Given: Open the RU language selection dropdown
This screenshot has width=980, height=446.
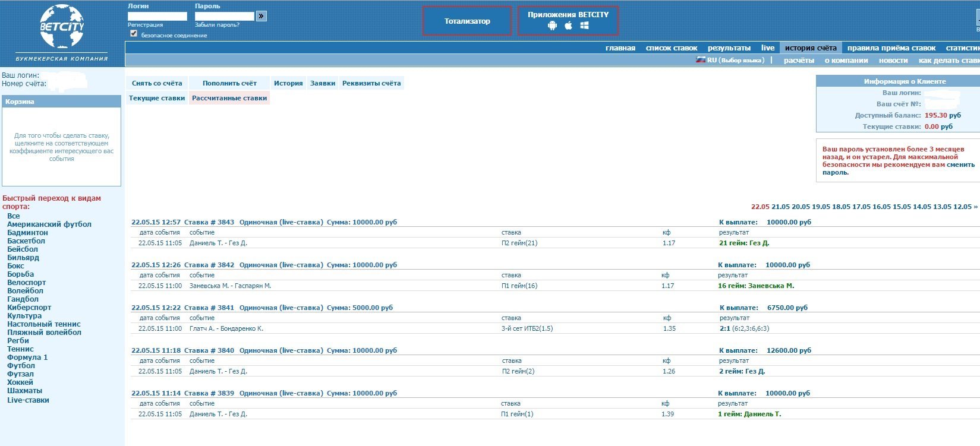Looking at the screenshot, I should (735, 61).
